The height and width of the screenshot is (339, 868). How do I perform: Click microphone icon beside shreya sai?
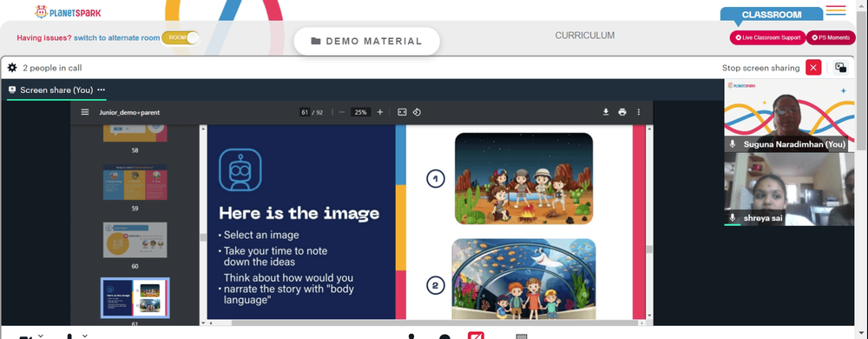(733, 217)
